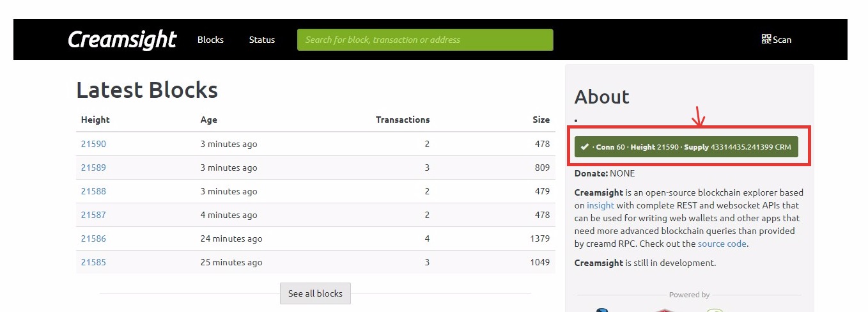868x312 pixels.
Task: Follow the insight hyperlink
Action: (x=600, y=205)
